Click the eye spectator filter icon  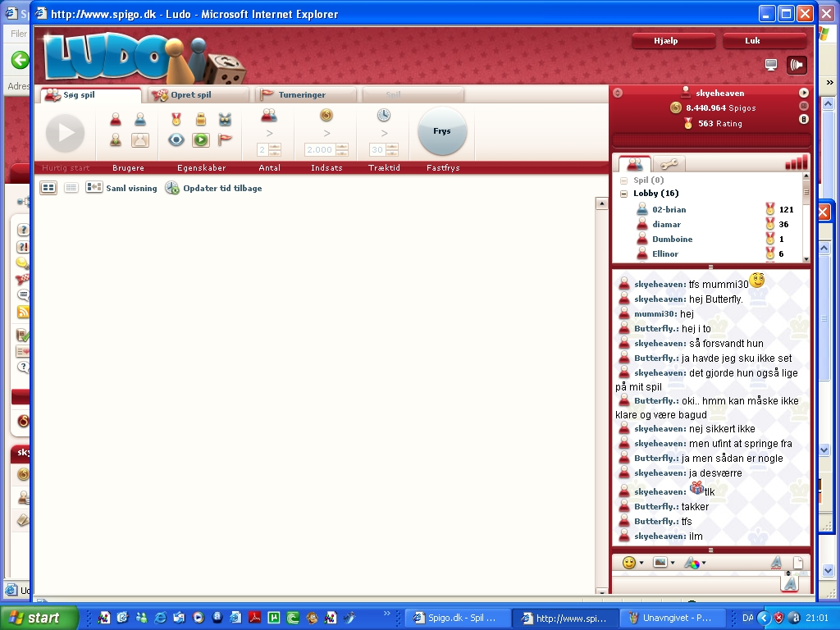click(x=176, y=140)
